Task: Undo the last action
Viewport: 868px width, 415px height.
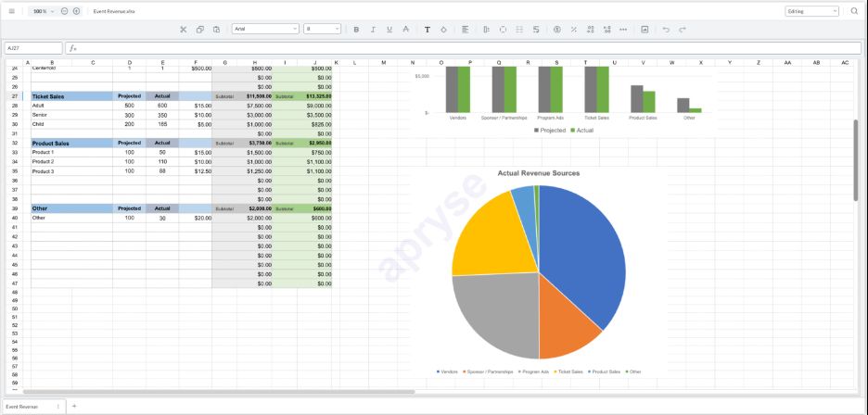Action: pos(666,30)
